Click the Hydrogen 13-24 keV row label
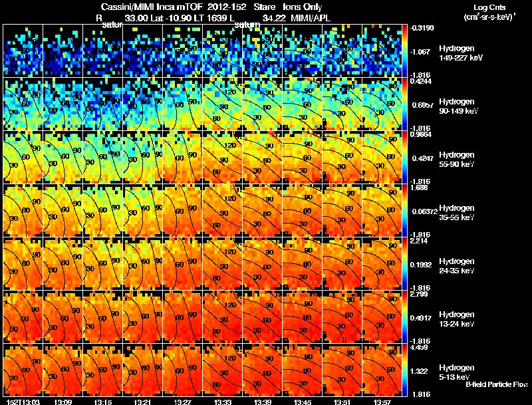 [457, 319]
